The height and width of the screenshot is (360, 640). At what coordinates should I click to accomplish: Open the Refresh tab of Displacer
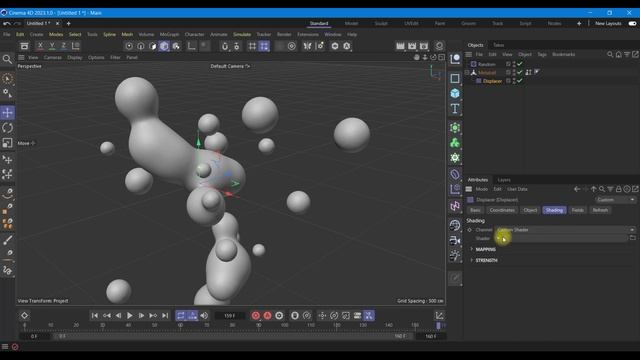600,210
